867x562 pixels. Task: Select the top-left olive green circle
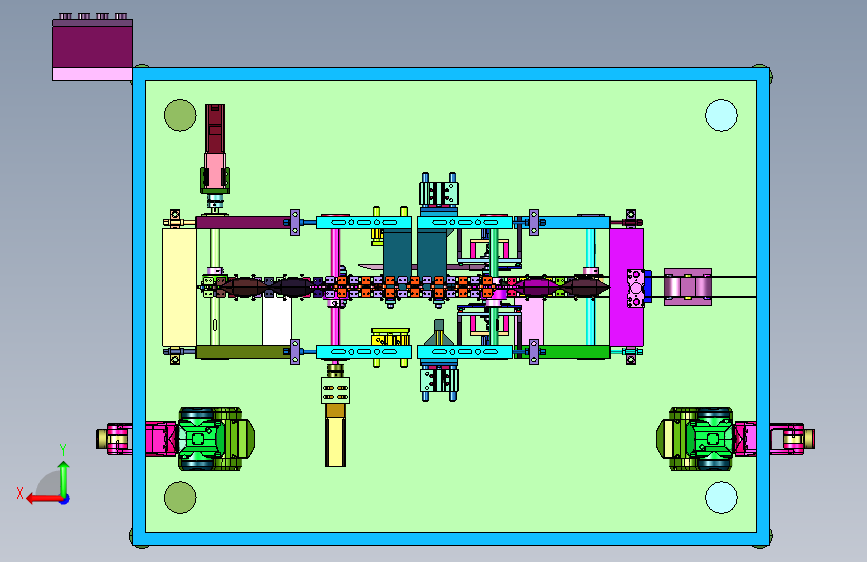pos(180,116)
